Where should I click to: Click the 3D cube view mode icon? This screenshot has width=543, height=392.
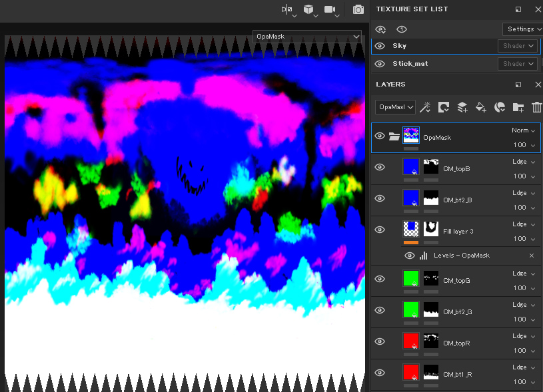click(x=308, y=9)
